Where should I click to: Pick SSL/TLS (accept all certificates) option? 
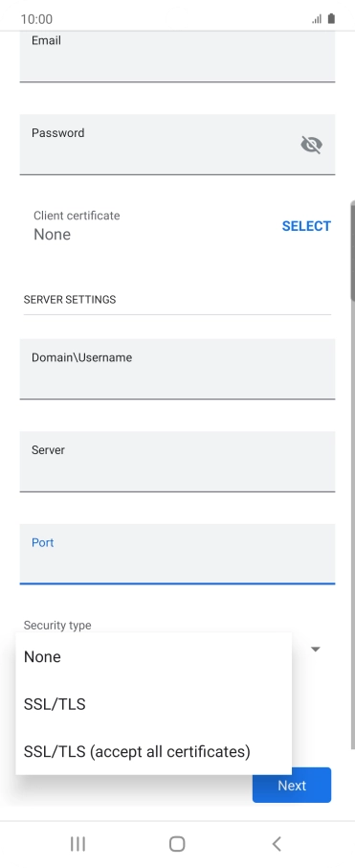coord(154,751)
